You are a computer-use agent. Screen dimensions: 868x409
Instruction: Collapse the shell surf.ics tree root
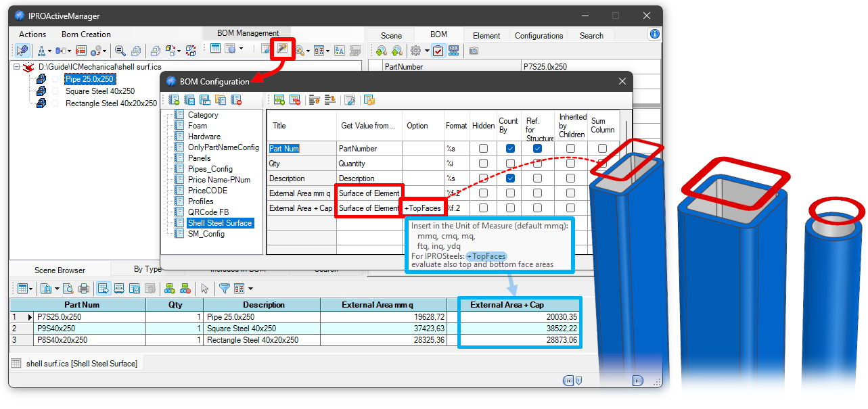16,67
